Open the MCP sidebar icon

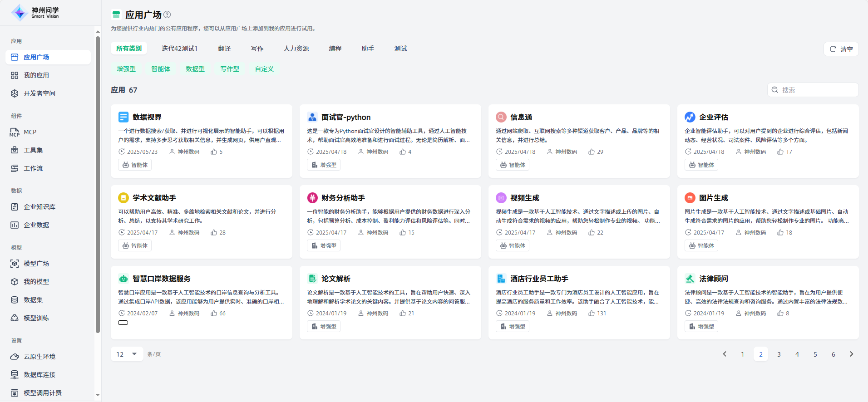coord(15,132)
